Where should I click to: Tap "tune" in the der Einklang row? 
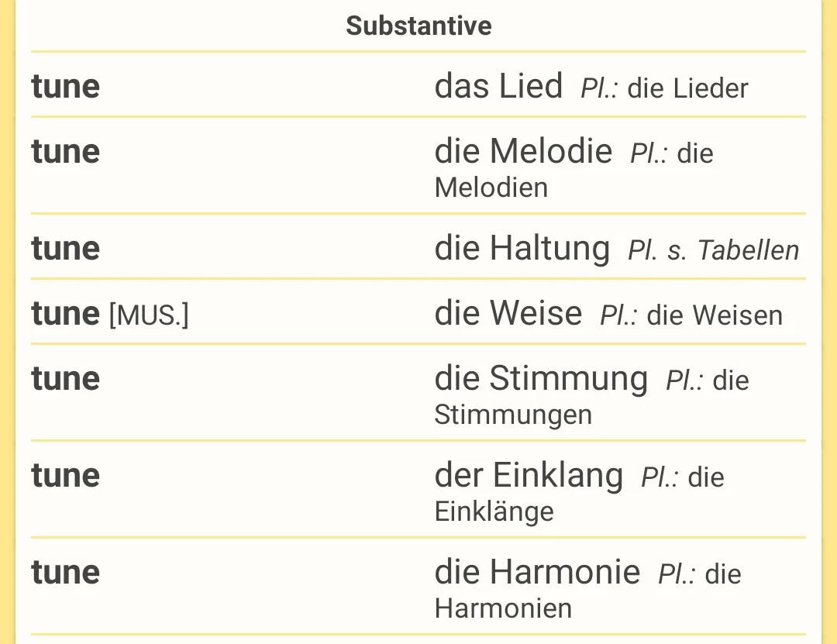point(66,476)
